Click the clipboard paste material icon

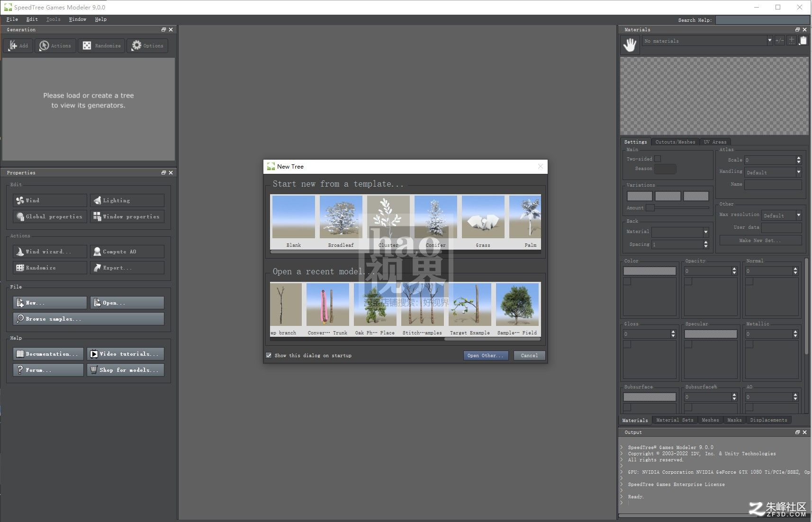803,41
